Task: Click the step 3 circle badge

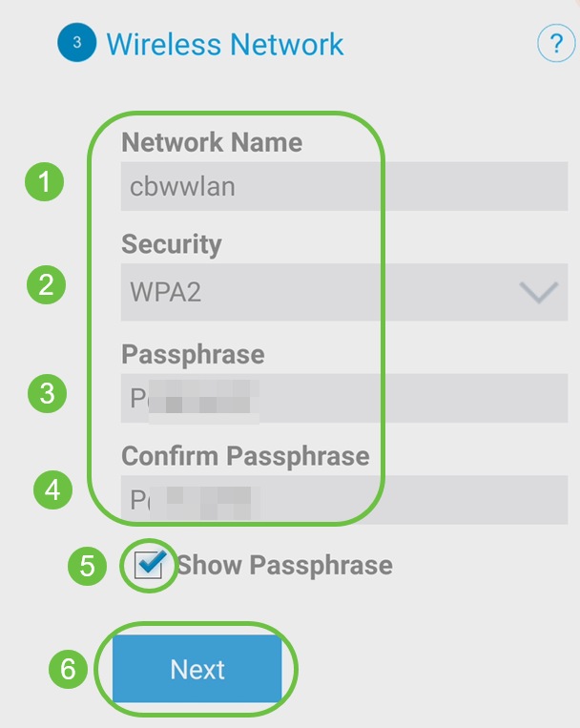Action: 76,44
